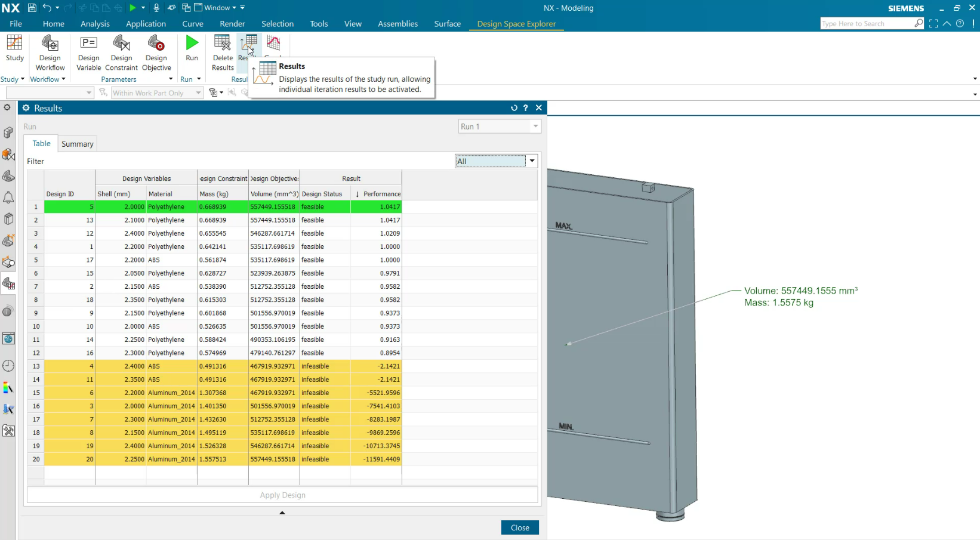The image size is (980, 540).
Task: Switch to the Summary tab
Action: 77,144
